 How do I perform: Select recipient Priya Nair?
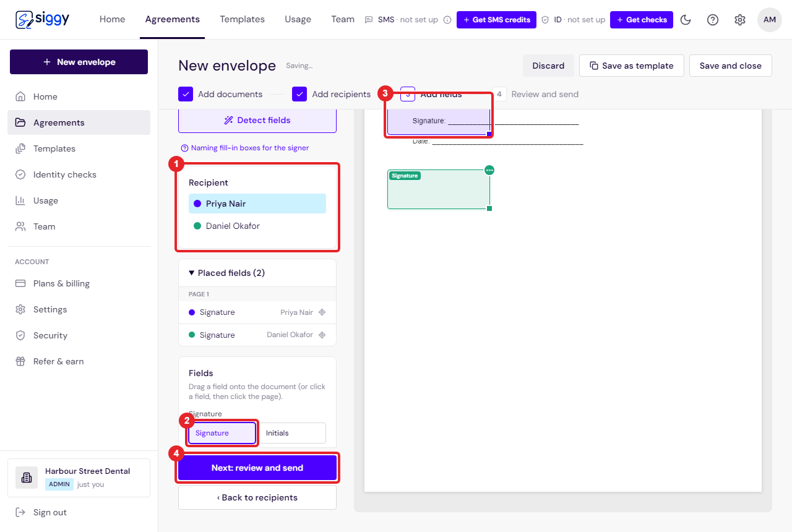257,204
